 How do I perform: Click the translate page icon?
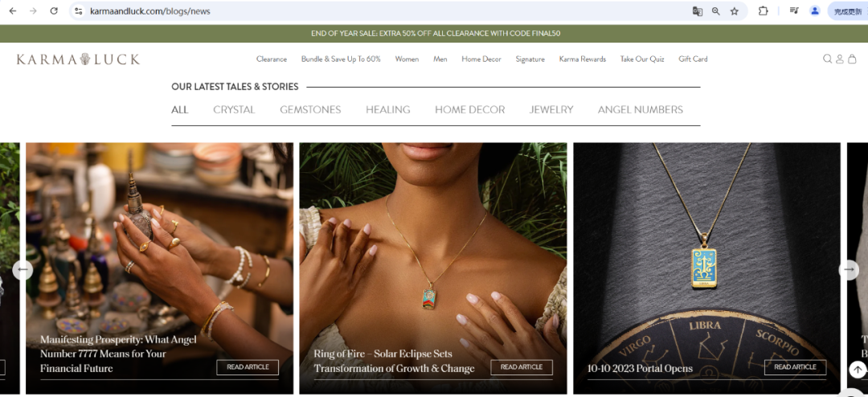tap(698, 11)
